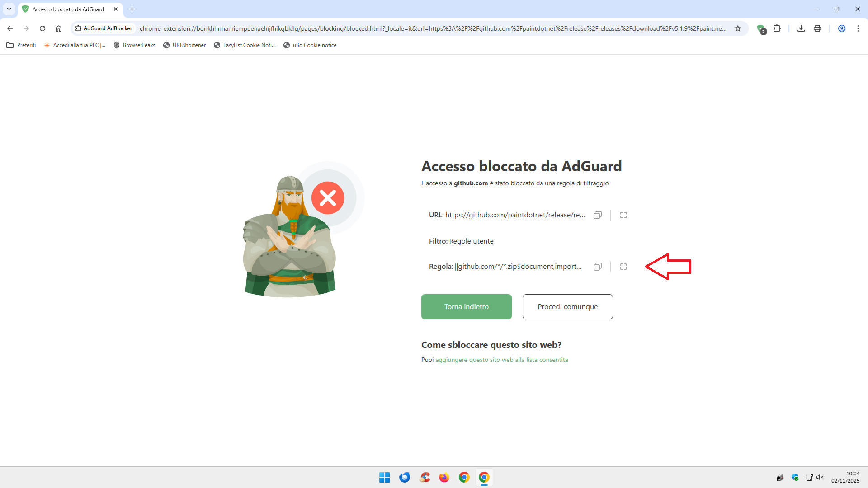Launch Firefox from the taskbar
868x488 pixels.
click(x=444, y=477)
